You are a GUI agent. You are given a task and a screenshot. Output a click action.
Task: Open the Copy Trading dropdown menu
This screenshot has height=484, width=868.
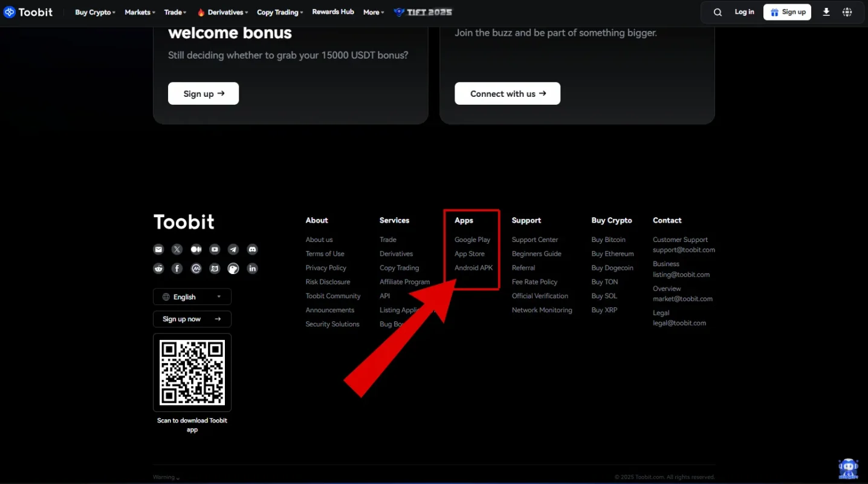280,12
